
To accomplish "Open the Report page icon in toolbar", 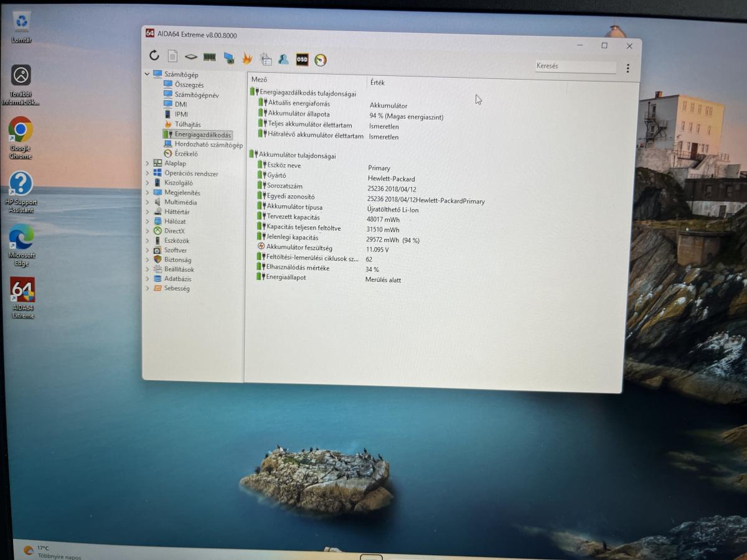I will (x=172, y=56).
